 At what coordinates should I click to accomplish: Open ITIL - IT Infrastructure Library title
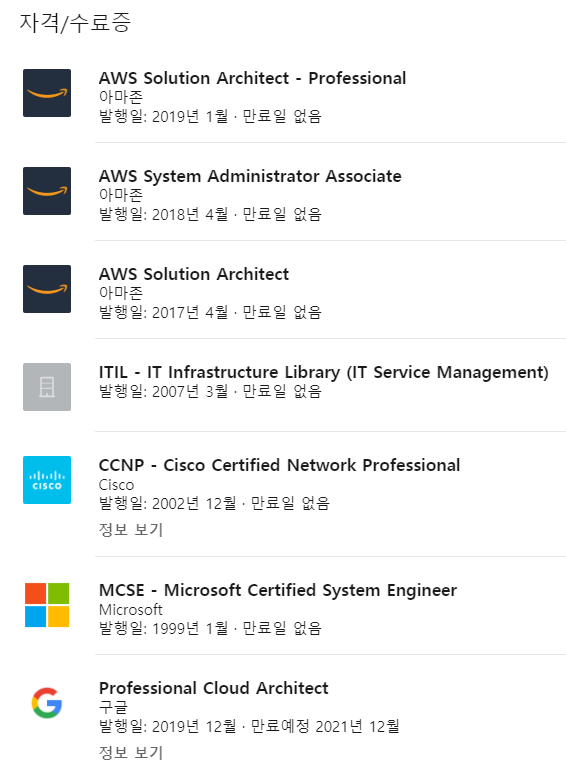coord(323,372)
